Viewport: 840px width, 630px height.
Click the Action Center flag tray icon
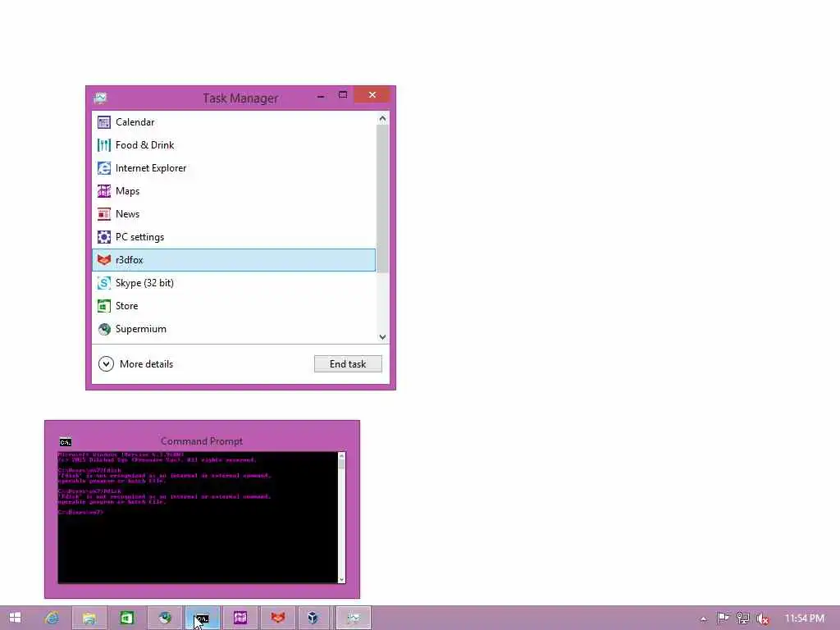click(x=724, y=619)
